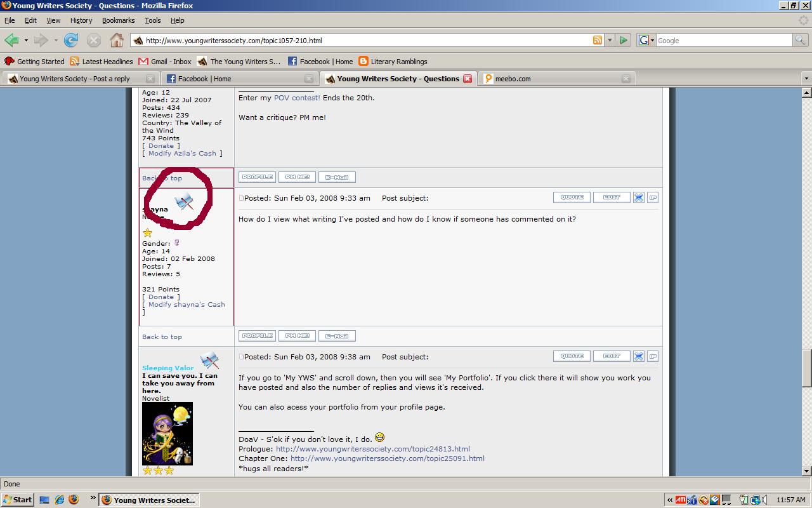Viewport: 812px width, 508px height.
Task: Open the Google search engine selector
Action: [x=646, y=40]
